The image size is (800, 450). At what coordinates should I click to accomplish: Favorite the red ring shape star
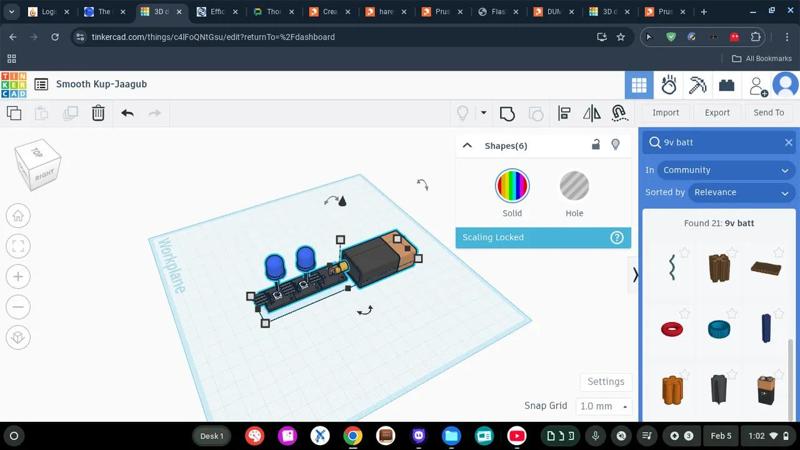[x=685, y=313]
